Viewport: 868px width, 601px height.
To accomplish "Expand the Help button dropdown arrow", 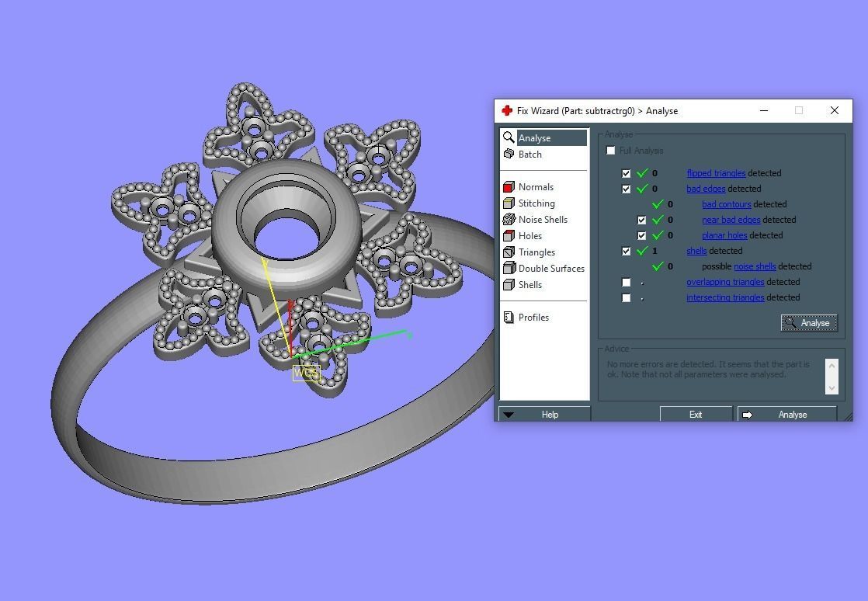I will point(509,415).
